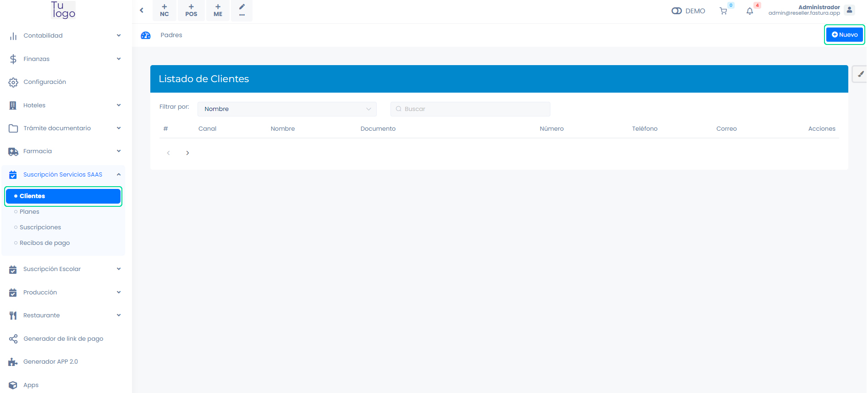Open the Planes submenu item

tap(29, 212)
